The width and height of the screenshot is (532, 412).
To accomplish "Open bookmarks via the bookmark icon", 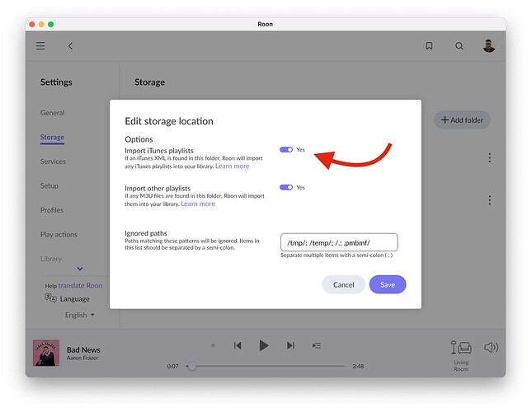I will (x=429, y=46).
